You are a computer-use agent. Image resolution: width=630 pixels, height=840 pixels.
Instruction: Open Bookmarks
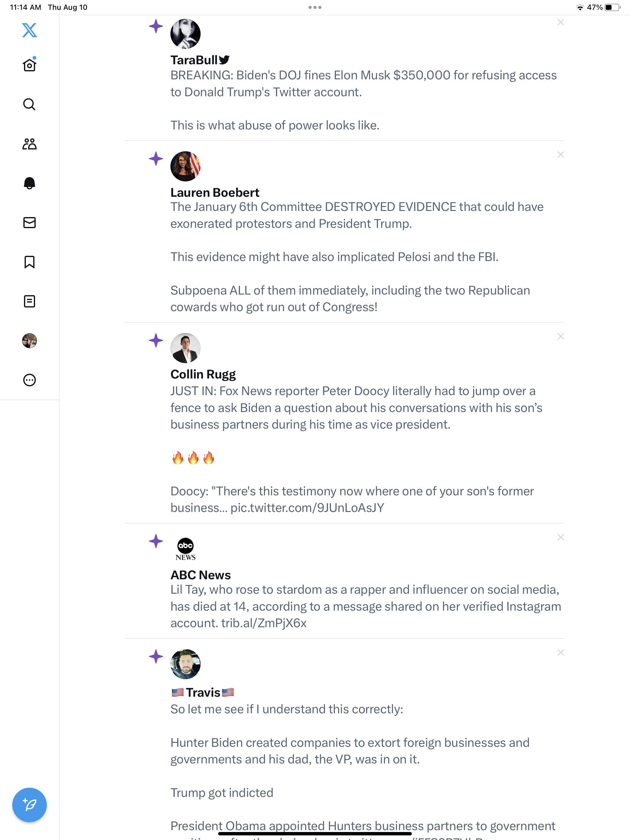[x=30, y=262]
